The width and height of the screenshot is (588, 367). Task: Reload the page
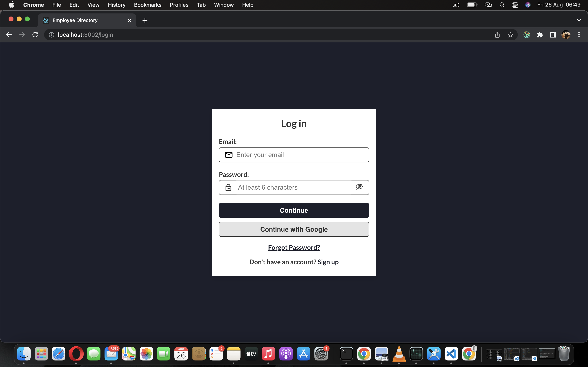tap(35, 34)
